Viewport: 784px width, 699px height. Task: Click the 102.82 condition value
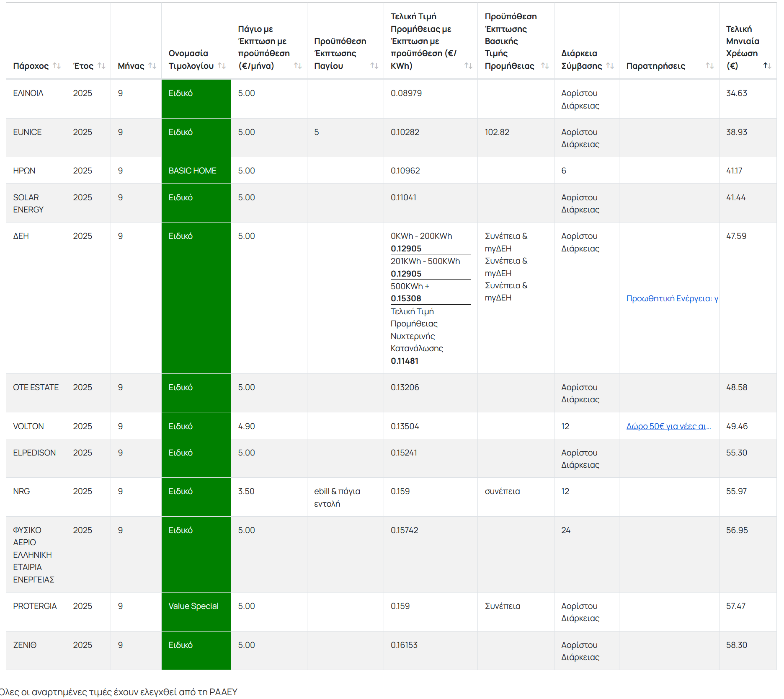click(x=497, y=132)
